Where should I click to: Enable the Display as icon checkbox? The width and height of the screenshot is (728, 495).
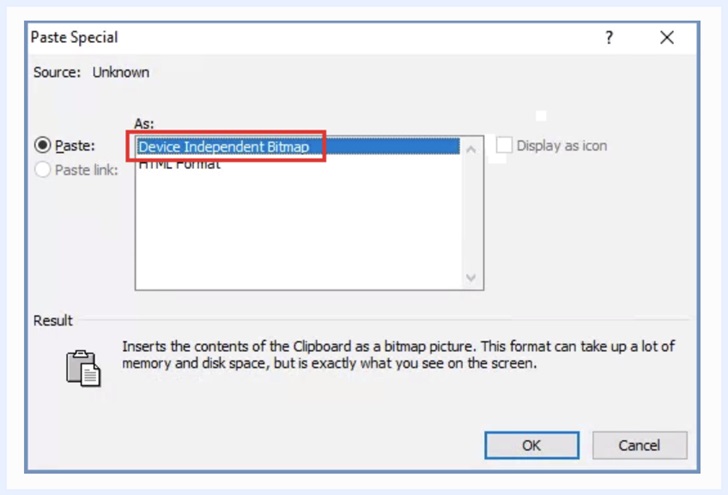(x=505, y=146)
